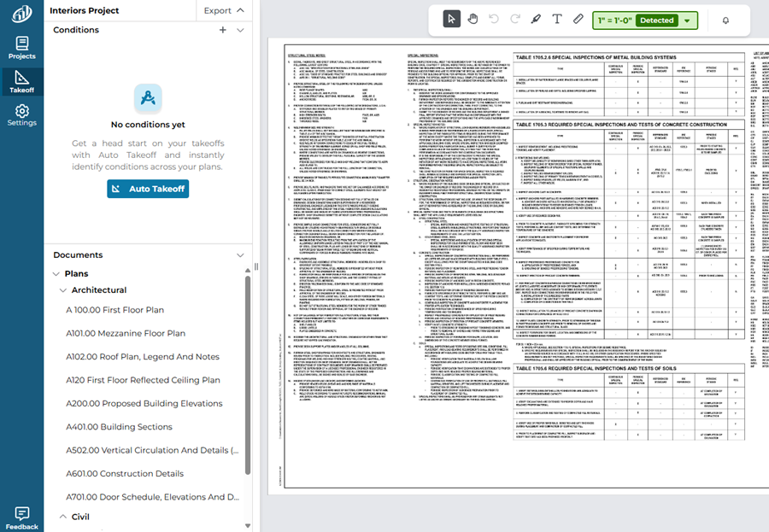The width and height of the screenshot is (769, 532).
Task: Click the Table 1705.6 soils heading
Action: point(596,368)
